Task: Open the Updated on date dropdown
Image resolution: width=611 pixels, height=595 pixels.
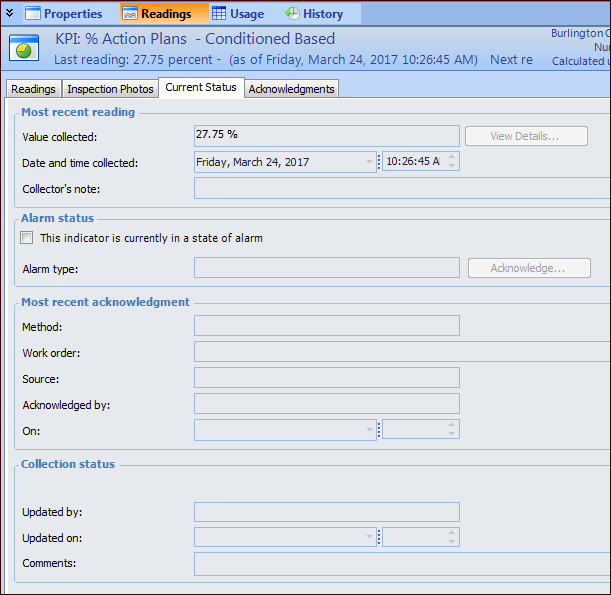Action: click(x=369, y=537)
